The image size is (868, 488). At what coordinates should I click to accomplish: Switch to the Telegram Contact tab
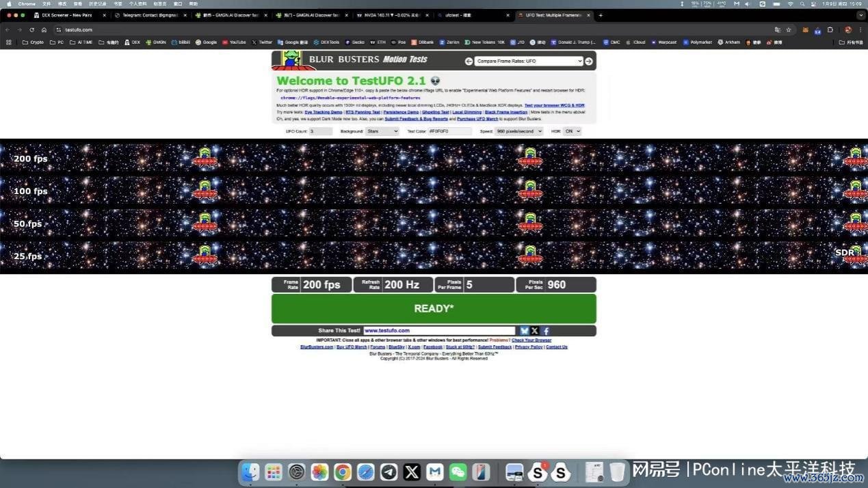click(x=150, y=15)
